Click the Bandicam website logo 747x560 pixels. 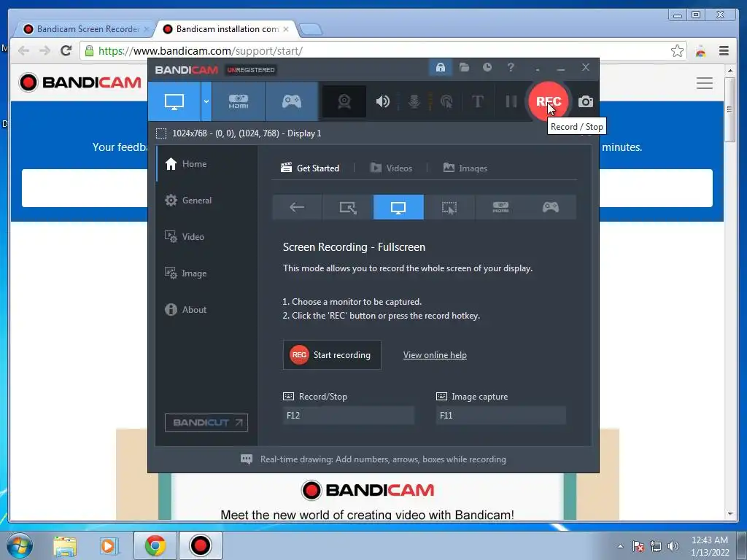[80, 82]
